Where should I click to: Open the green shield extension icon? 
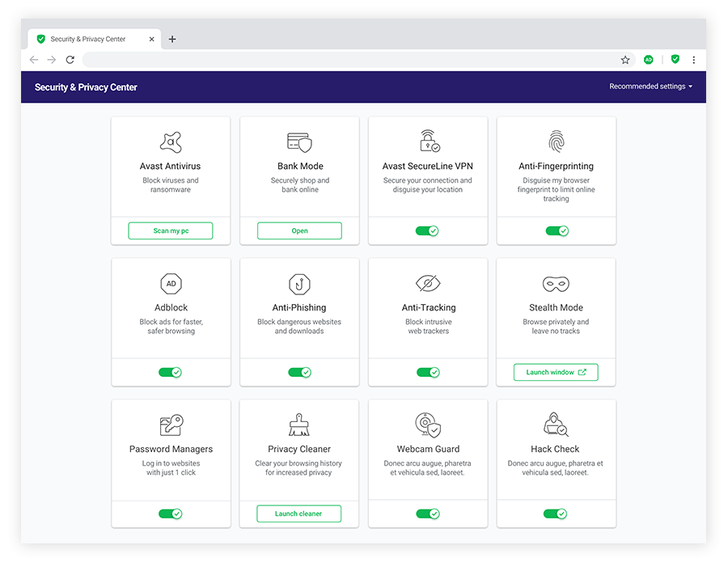(675, 59)
